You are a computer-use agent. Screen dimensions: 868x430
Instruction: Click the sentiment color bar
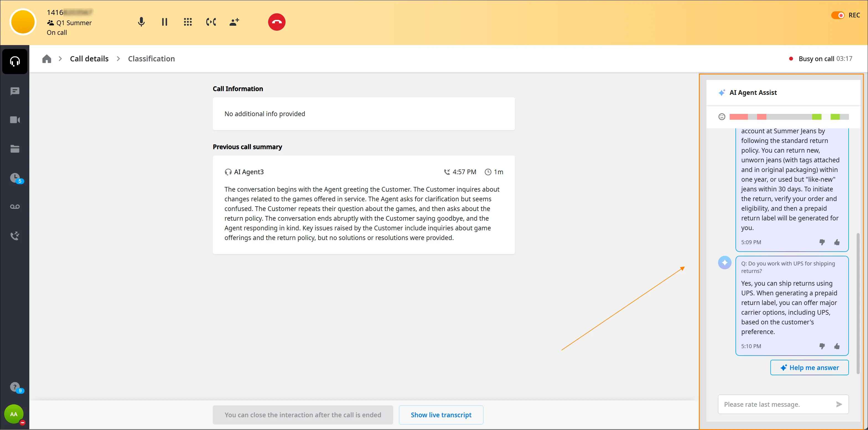point(789,117)
